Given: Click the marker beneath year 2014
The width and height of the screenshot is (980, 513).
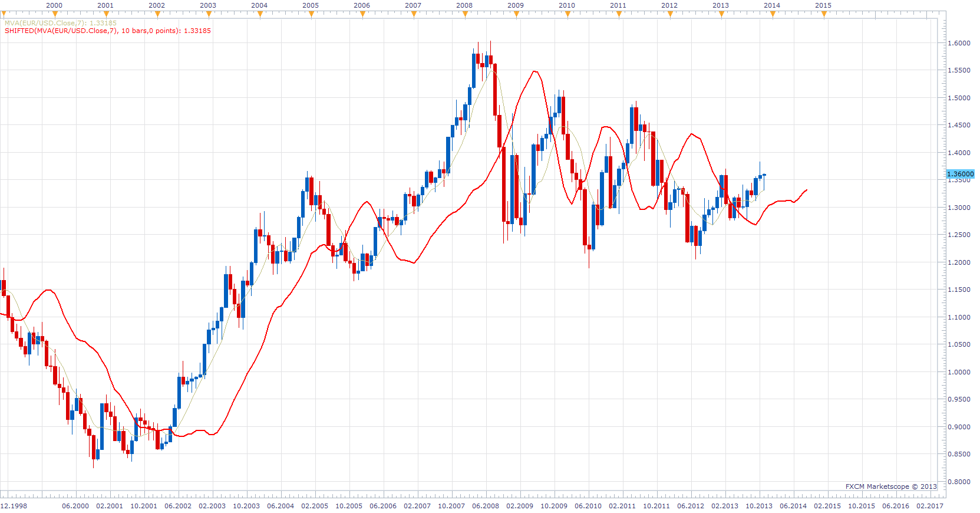Looking at the screenshot, I should pyautogui.click(x=773, y=14).
